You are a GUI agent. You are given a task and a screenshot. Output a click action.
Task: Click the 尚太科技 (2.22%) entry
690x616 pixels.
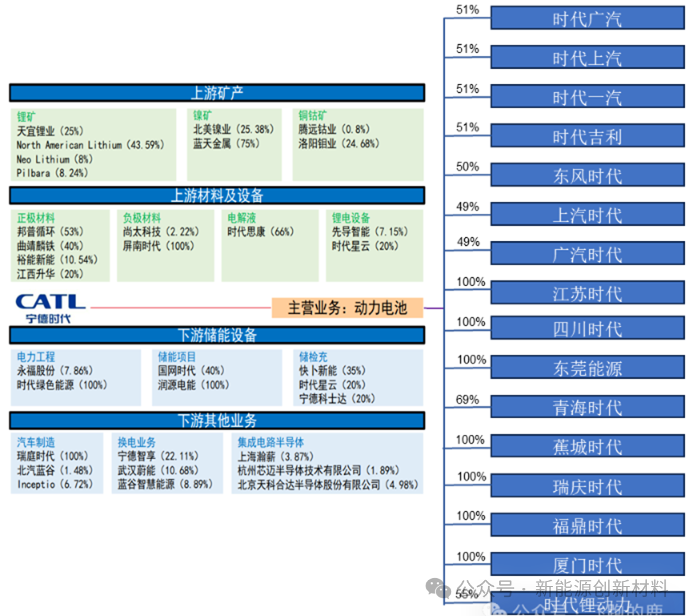tap(161, 232)
